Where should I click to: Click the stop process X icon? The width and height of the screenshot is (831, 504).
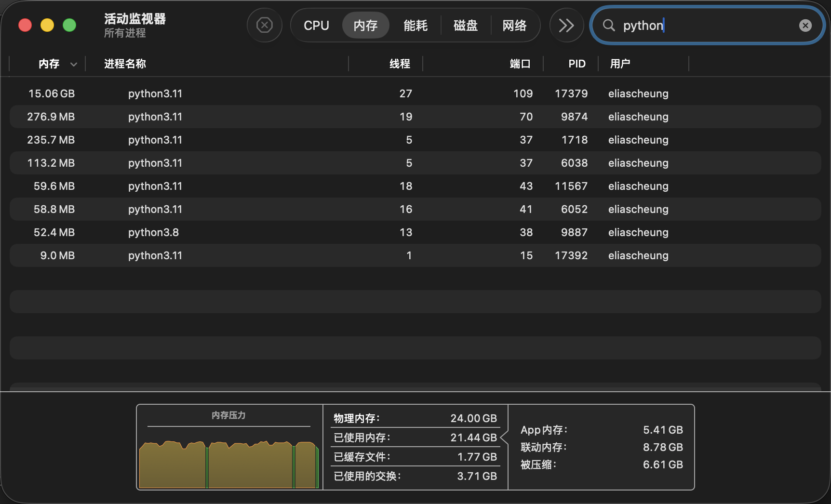click(x=264, y=25)
